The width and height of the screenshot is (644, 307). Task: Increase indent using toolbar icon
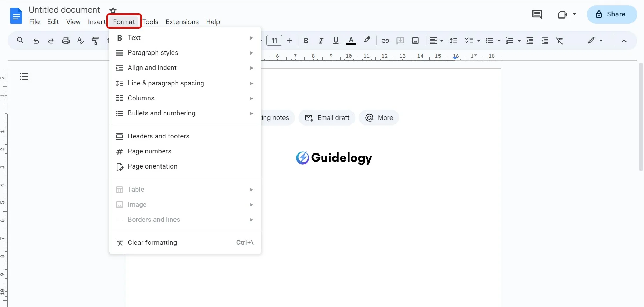545,41
